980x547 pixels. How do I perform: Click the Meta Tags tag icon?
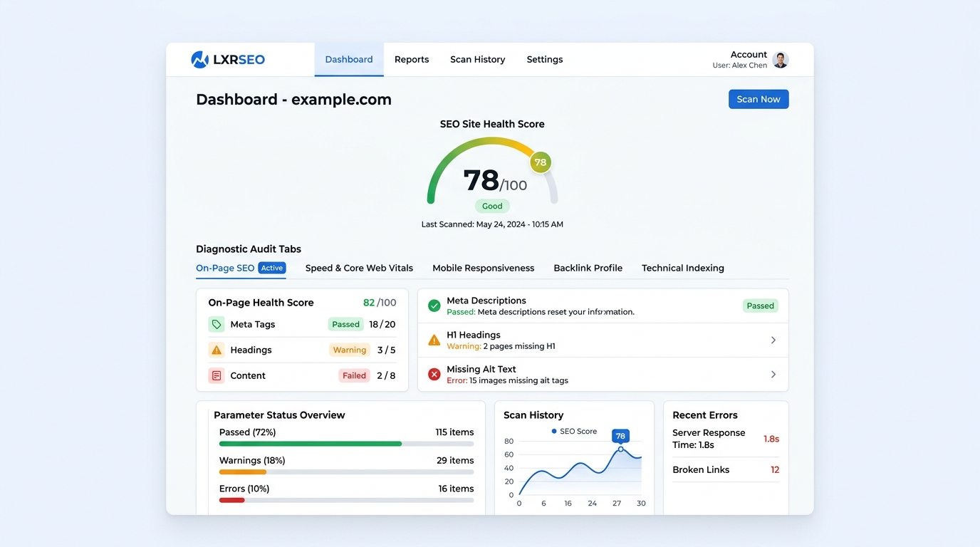[x=217, y=324]
